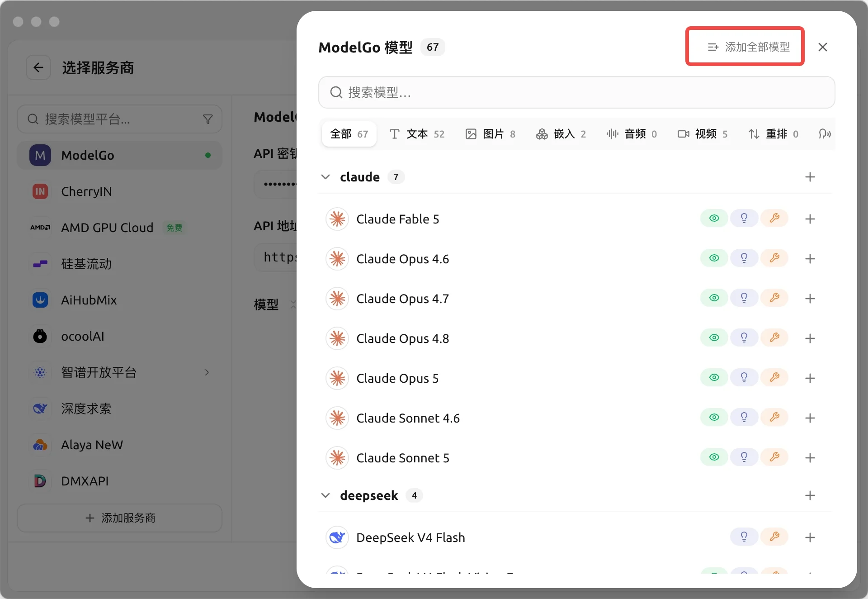Click the tool wrench badge on Claude Opus 4.7
This screenshot has width=868, height=599.
[774, 298]
